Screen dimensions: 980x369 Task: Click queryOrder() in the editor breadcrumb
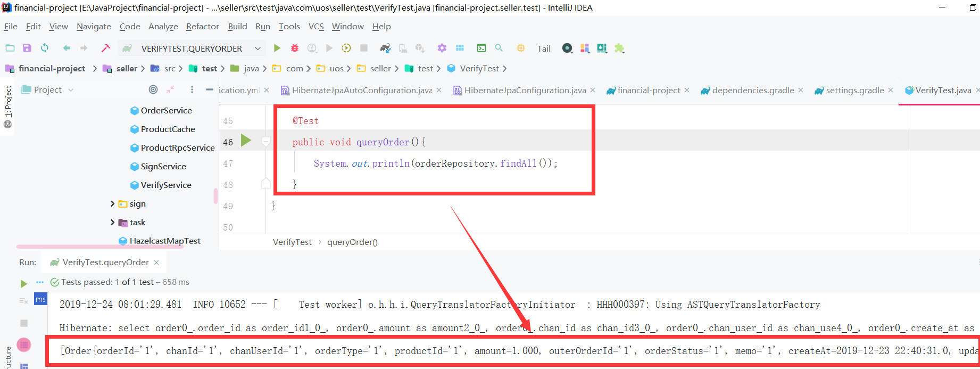pos(352,242)
